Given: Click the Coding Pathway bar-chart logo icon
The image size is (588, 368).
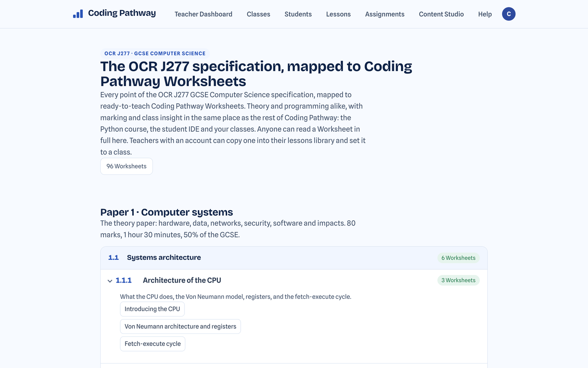Looking at the screenshot, I should (x=78, y=14).
